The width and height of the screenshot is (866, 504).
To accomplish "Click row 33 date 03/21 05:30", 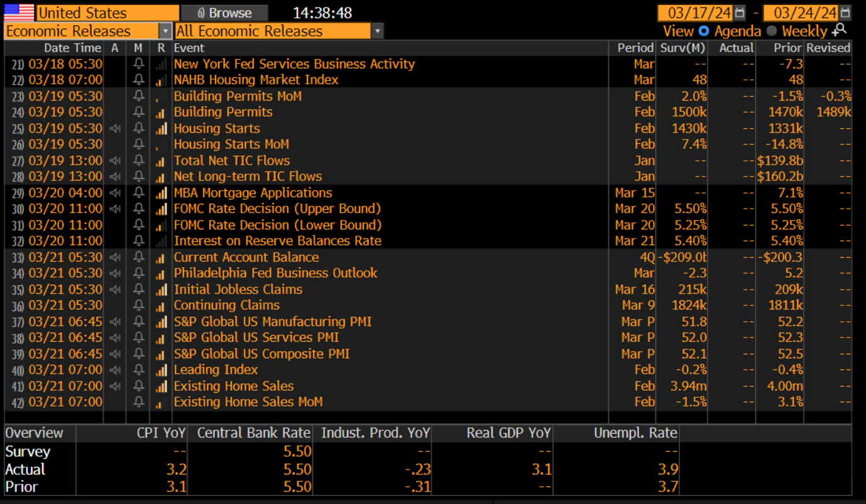I will click(x=65, y=257).
